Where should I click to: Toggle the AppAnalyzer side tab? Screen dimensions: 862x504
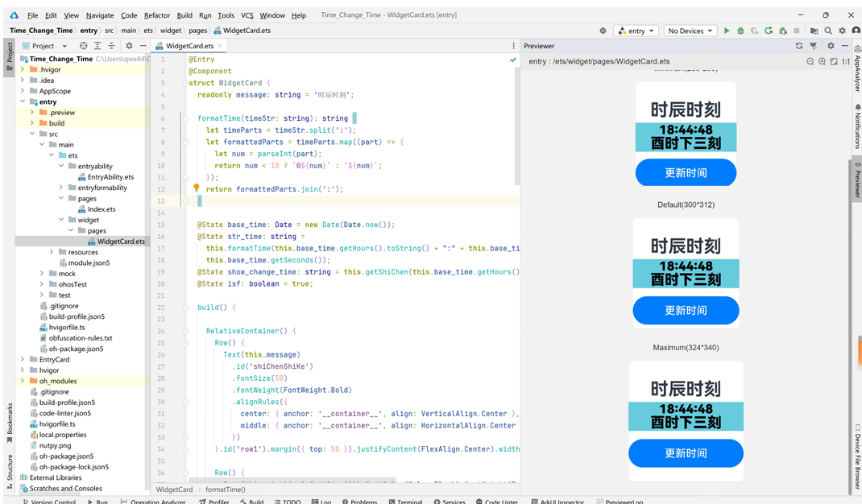[x=856, y=68]
